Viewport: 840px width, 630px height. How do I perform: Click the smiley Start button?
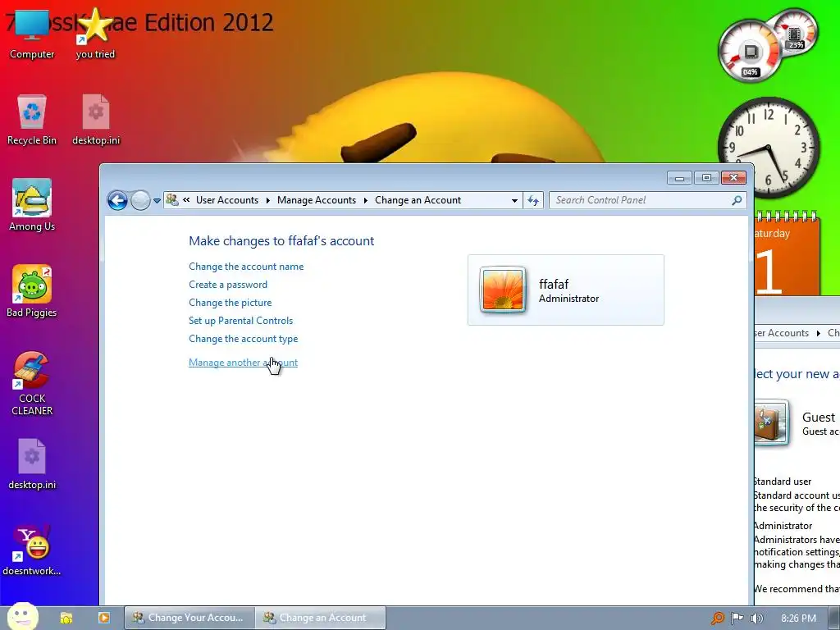[x=22, y=617]
